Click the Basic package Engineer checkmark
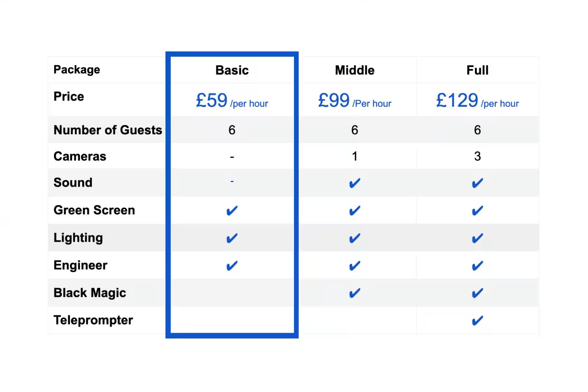 click(x=232, y=266)
